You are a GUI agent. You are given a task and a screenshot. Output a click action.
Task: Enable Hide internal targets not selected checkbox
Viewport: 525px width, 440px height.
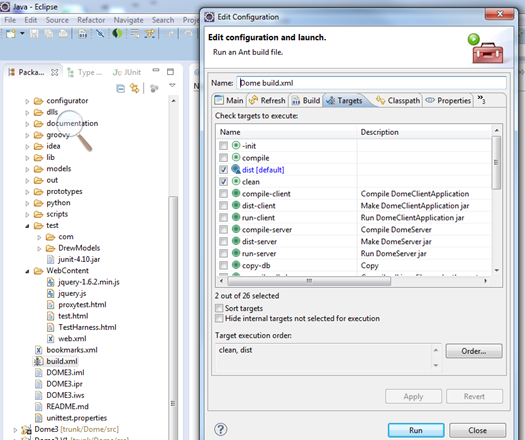click(x=219, y=318)
